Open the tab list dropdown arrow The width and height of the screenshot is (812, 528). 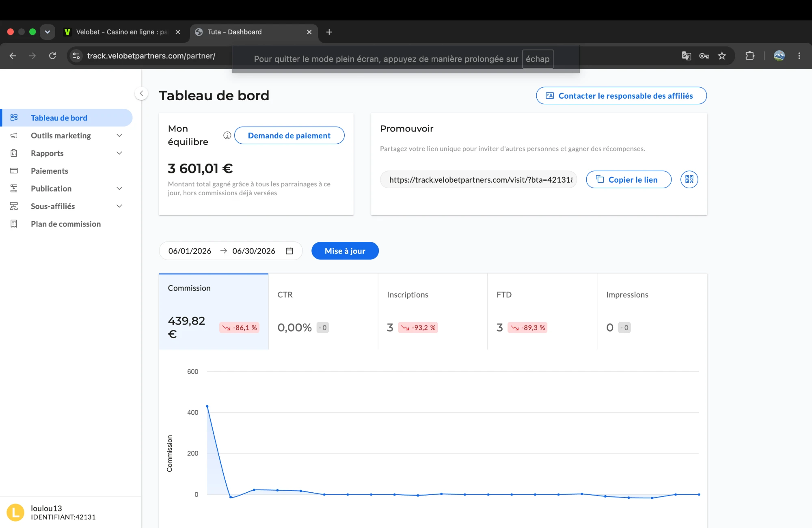point(48,32)
